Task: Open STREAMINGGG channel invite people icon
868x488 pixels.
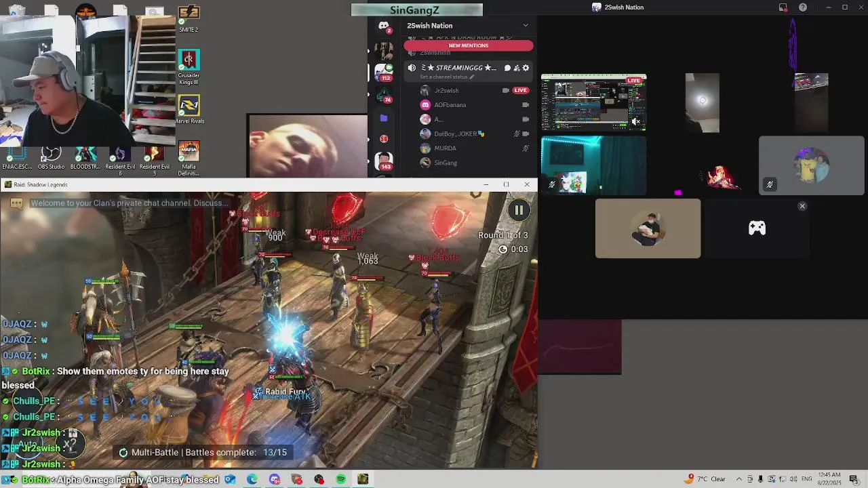Action: [x=517, y=68]
